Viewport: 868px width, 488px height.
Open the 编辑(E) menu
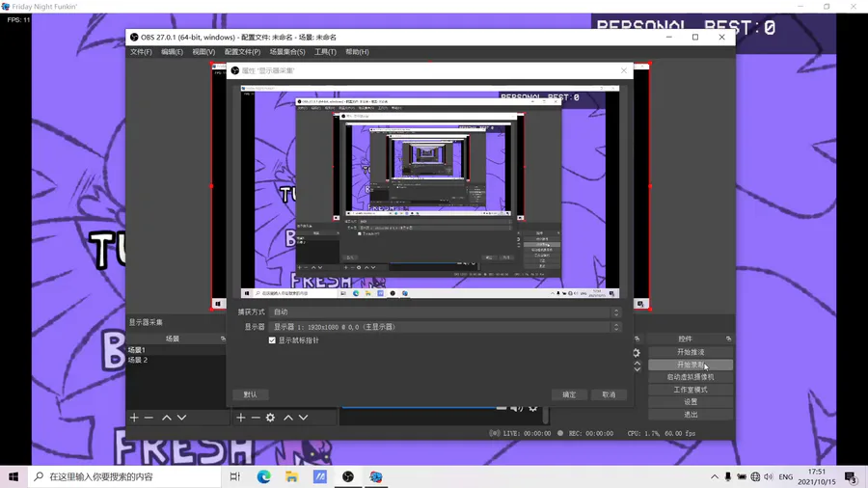coord(173,52)
